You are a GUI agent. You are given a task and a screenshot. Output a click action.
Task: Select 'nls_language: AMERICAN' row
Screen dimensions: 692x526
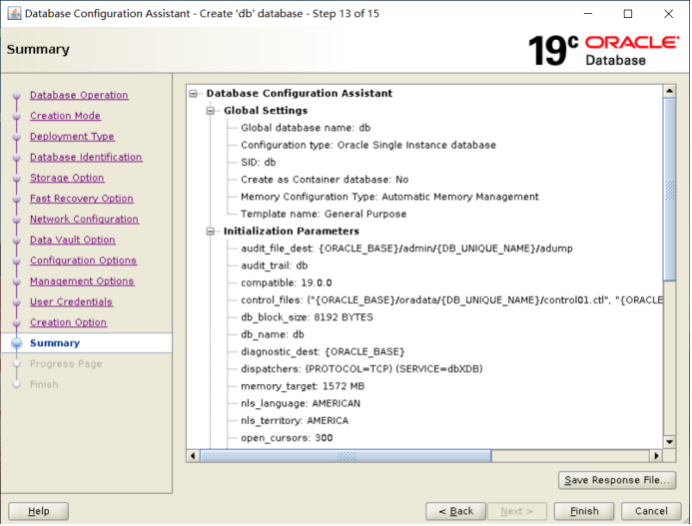(301, 404)
